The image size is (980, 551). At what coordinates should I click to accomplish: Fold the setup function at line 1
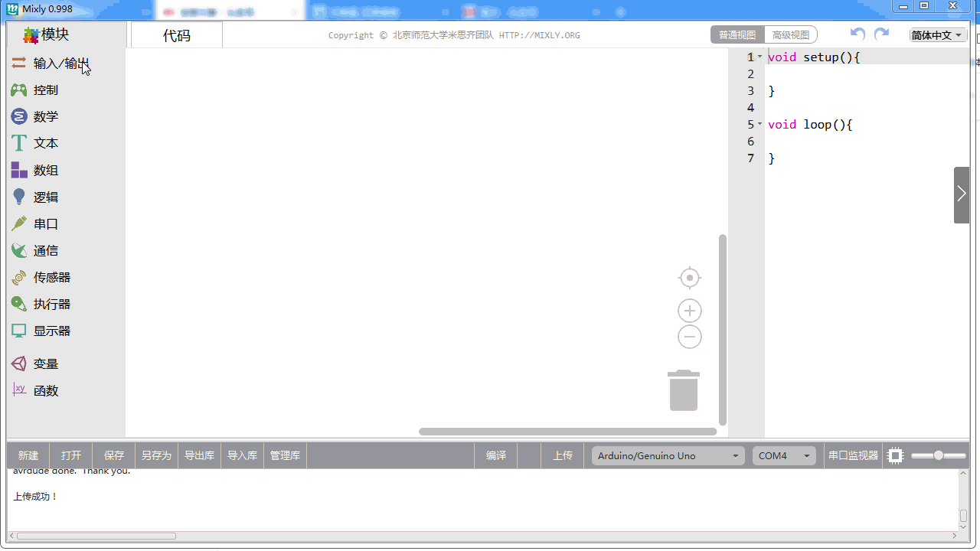point(759,57)
